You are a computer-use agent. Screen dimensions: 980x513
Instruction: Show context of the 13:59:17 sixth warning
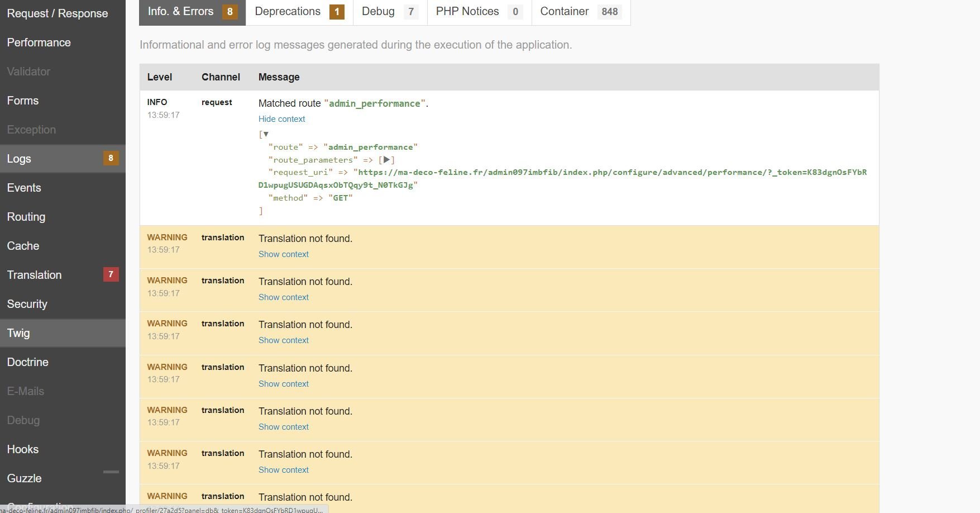point(283,470)
